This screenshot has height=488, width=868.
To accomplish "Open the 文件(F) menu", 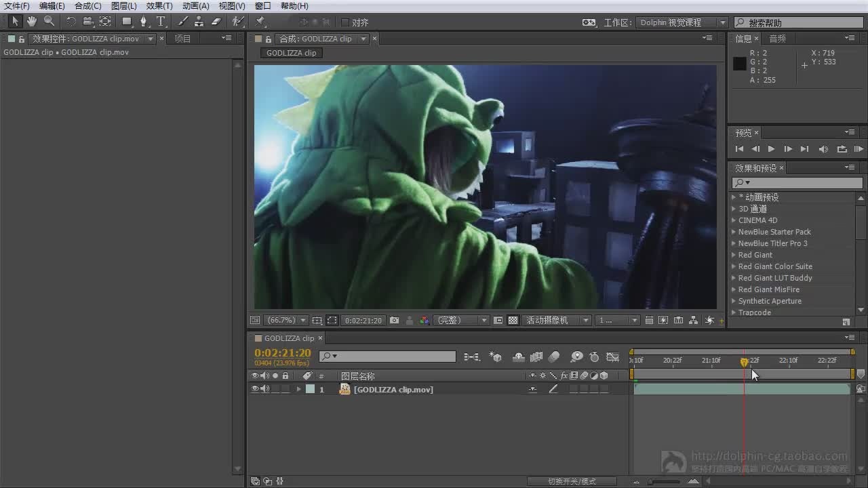I will 17,6.
